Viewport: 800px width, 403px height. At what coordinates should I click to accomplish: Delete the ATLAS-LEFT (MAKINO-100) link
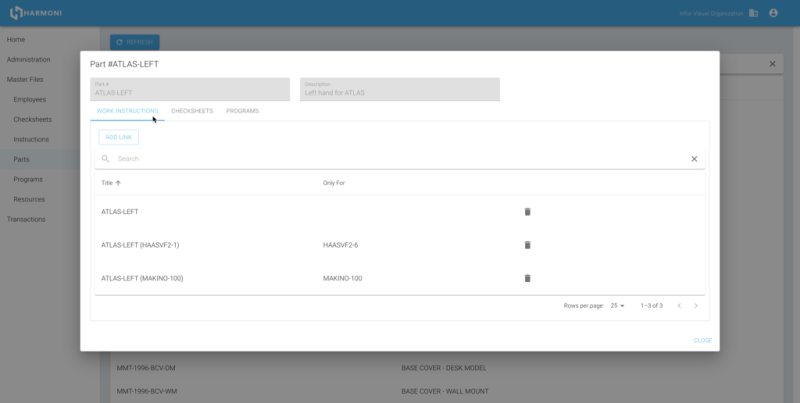pyautogui.click(x=527, y=278)
